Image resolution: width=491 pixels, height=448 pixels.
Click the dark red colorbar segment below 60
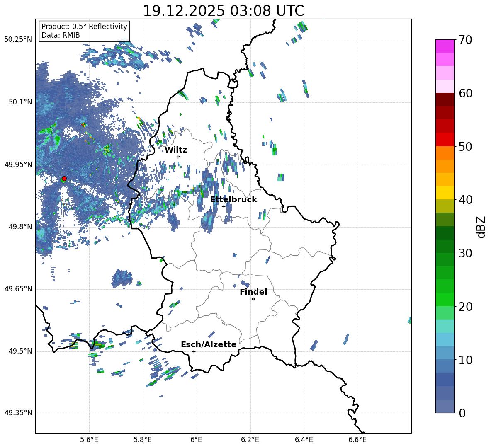pyautogui.click(x=445, y=99)
